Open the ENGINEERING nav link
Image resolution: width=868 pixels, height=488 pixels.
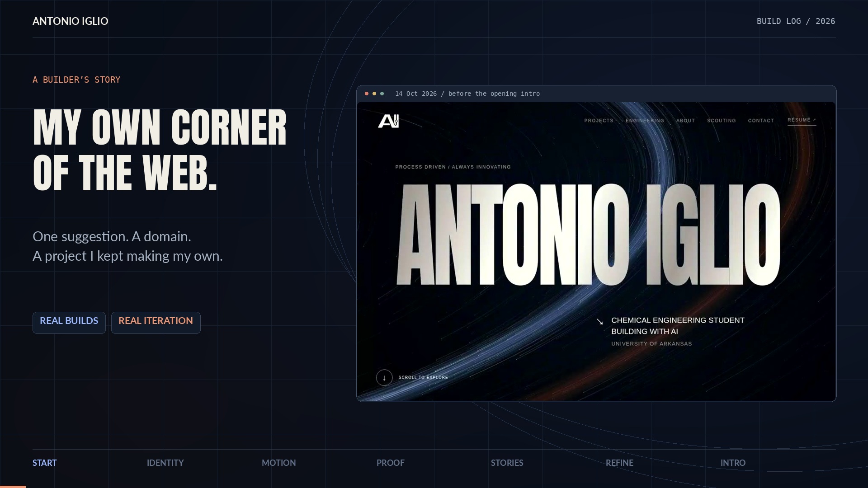pos(645,121)
